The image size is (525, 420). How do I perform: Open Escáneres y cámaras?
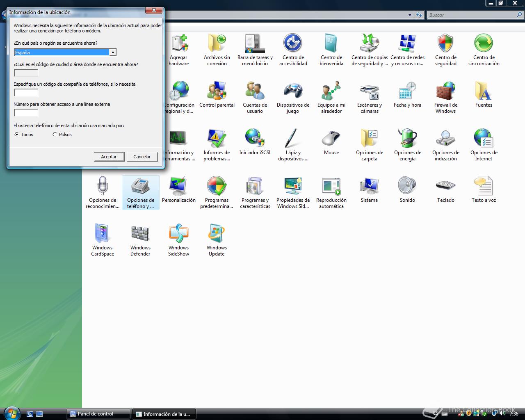coord(370,98)
